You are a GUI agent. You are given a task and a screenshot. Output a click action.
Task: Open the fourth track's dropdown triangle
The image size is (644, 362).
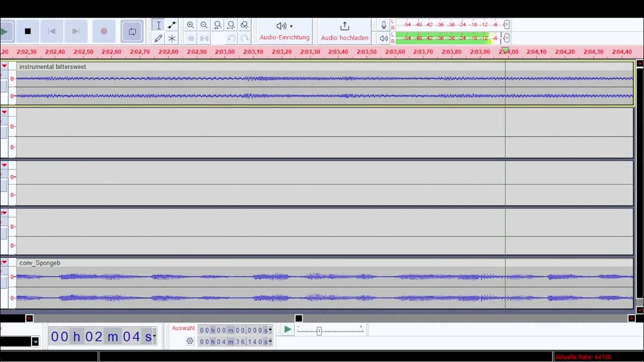4,213
